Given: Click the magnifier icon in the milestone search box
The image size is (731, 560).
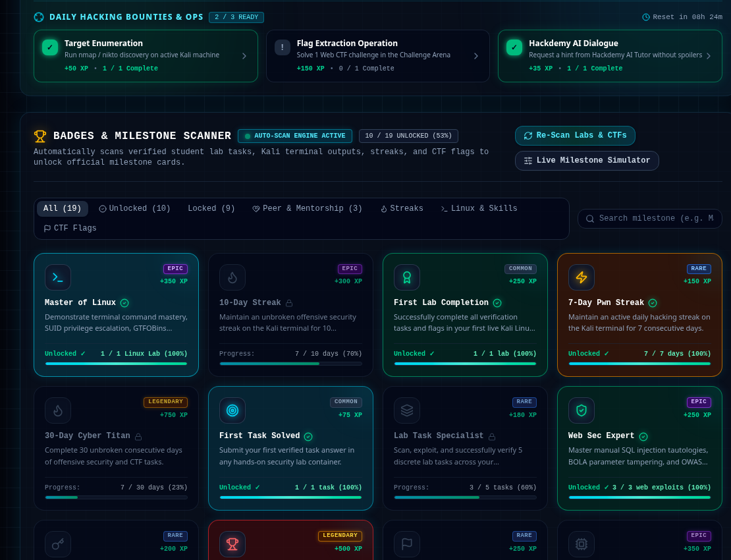Looking at the screenshot, I should [590, 219].
